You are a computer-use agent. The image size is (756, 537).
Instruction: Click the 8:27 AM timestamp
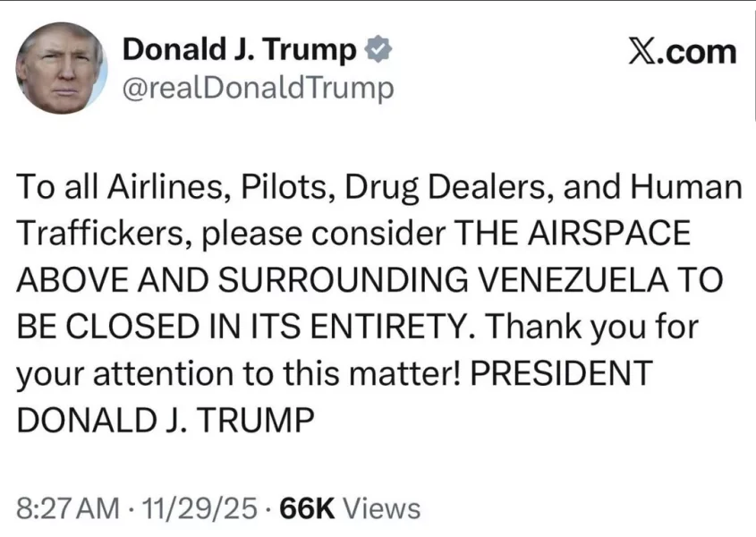pyautogui.click(x=68, y=508)
